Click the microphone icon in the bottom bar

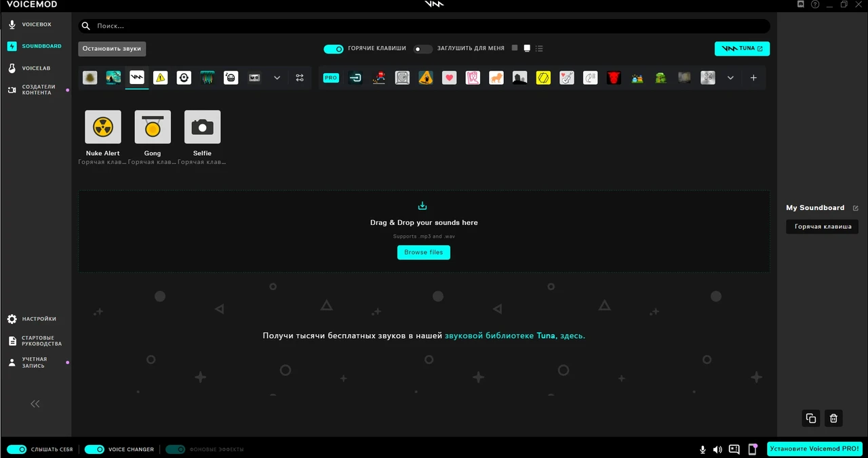click(x=703, y=449)
